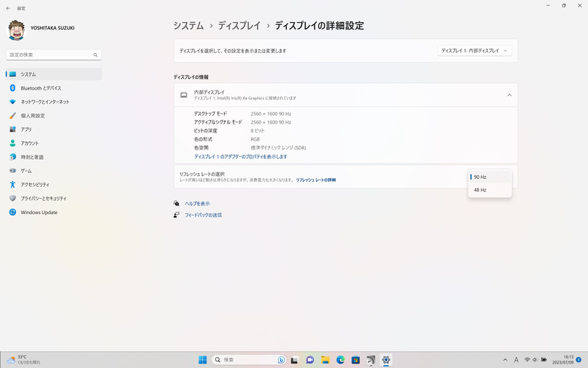
Task: Open the weather widget showing 33°C
Action: [x=24, y=360]
